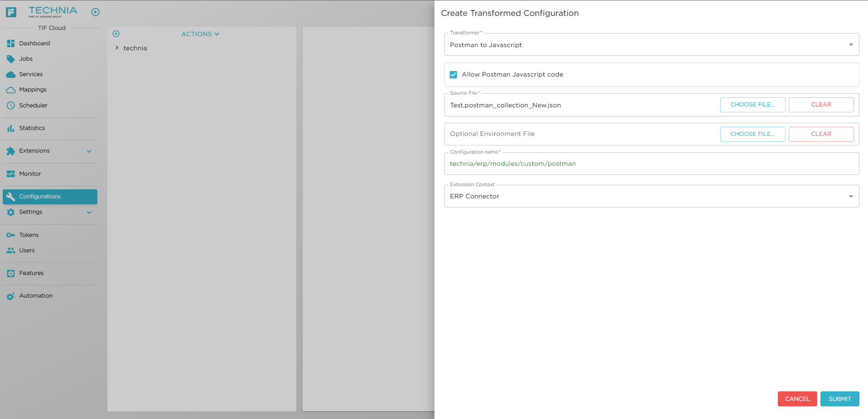Click the Dashboard grid icon in sidebar
Viewport: 868px width, 419px height.
pyautogui.click(x=11, y=43)
